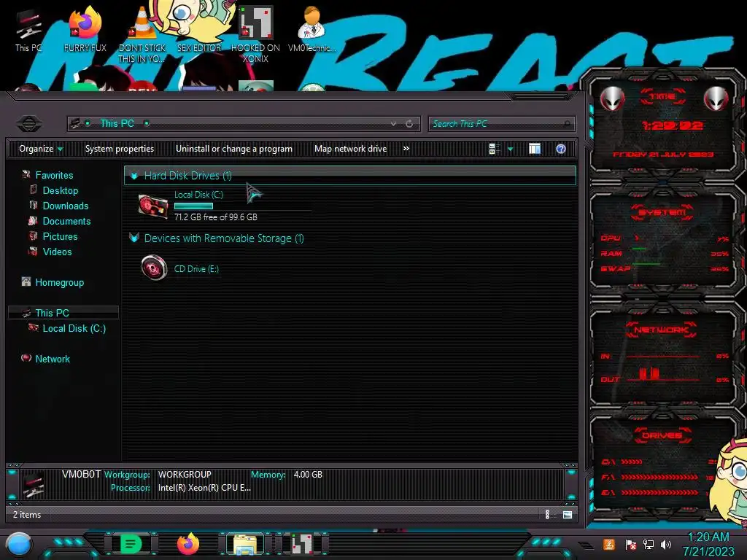Select Desktop in Favorites
This screenshot has height=560, width=747.
click(61, 190)
